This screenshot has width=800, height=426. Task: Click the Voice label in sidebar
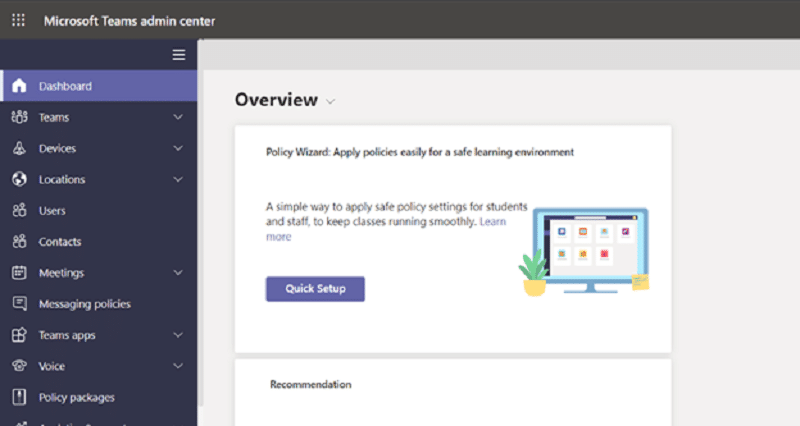pyautogui.click(x=52, y=366)
